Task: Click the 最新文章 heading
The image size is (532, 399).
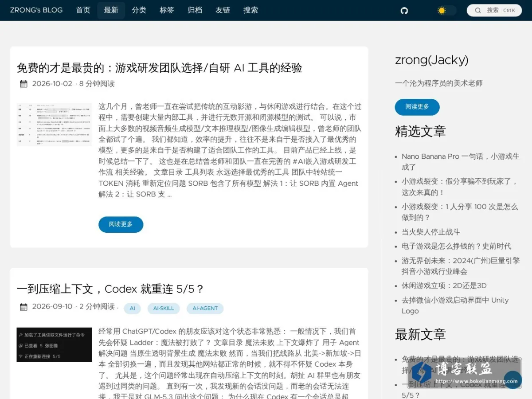Action: (420, 334)
